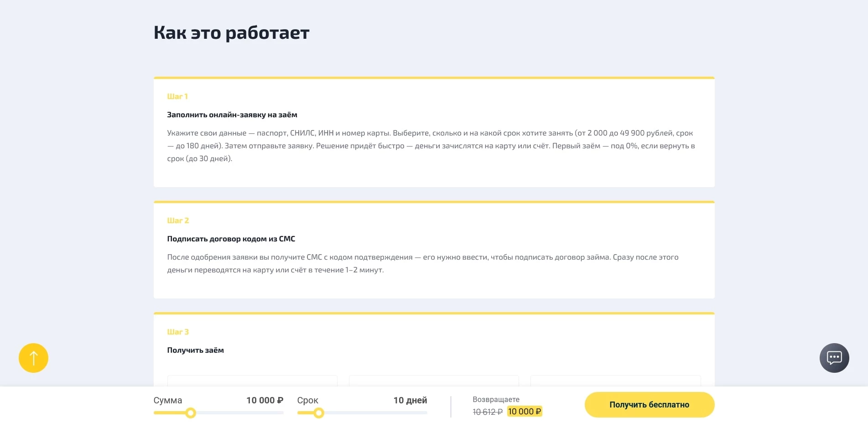Click the «Возвращаете» label
Image resolution: width=868 pixels, height=423 pixels.
[x=495, y=398]
